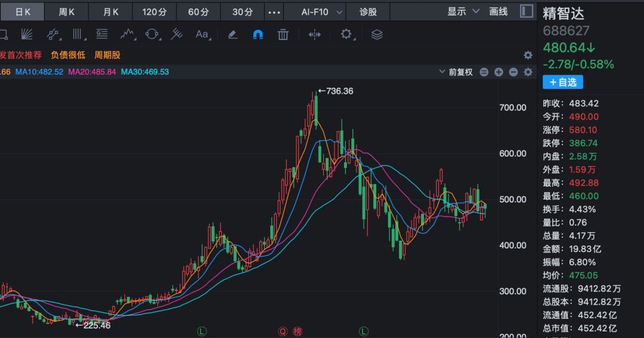Switch to 周K weekly chart tab
644x338 pixels.
click(67, 12)
